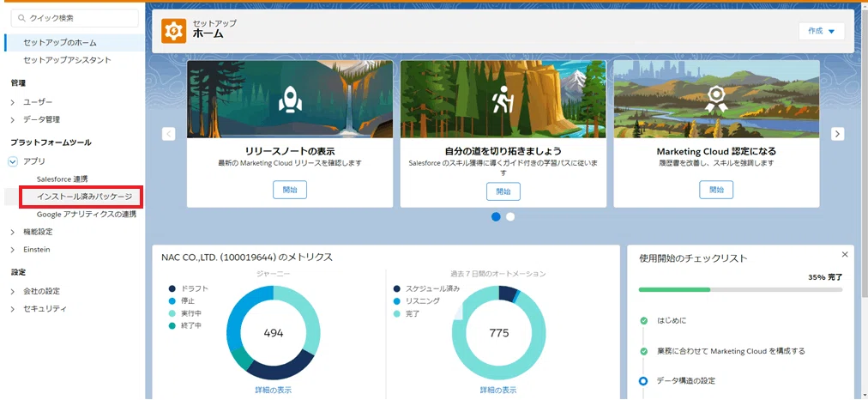Expand the セキュリティ section
The width and height of the screenshot is (868, 400).
(13, 309)
